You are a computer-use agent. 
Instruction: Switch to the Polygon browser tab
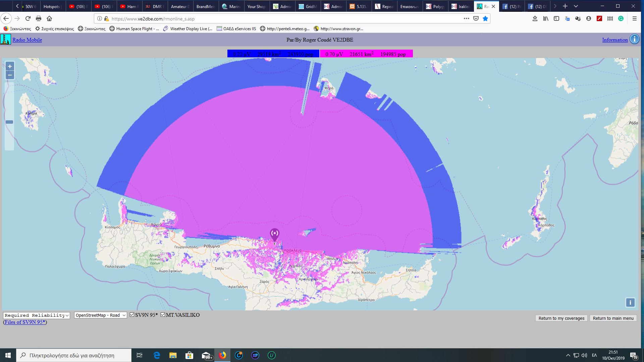click(x=435, y=6)
